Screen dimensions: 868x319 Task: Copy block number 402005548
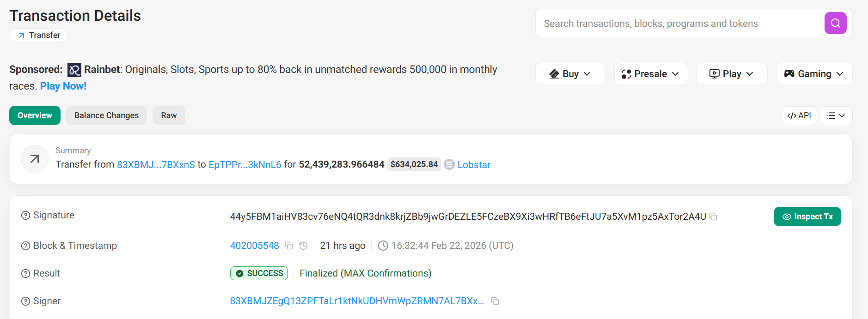pos(289,246)
